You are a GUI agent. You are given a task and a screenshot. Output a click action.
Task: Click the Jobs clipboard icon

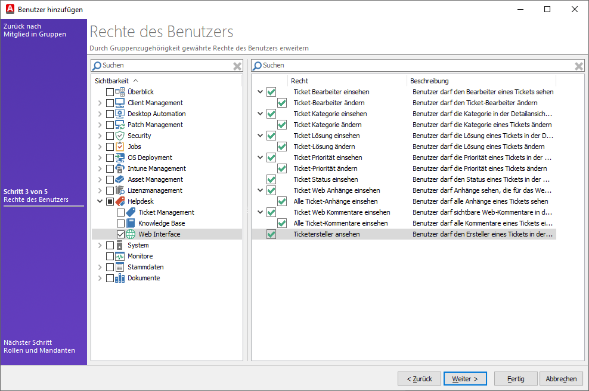pos(120,146)
